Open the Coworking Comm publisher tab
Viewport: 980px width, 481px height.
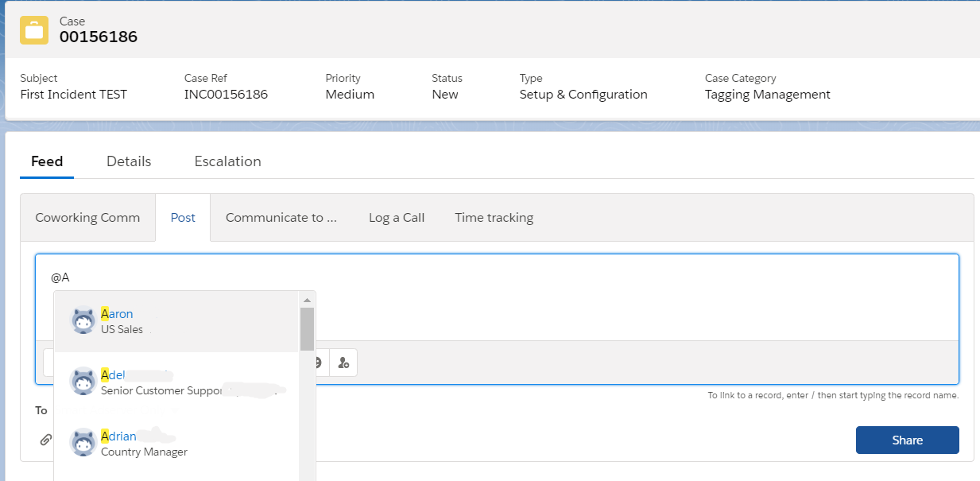[x=87, y=218]
